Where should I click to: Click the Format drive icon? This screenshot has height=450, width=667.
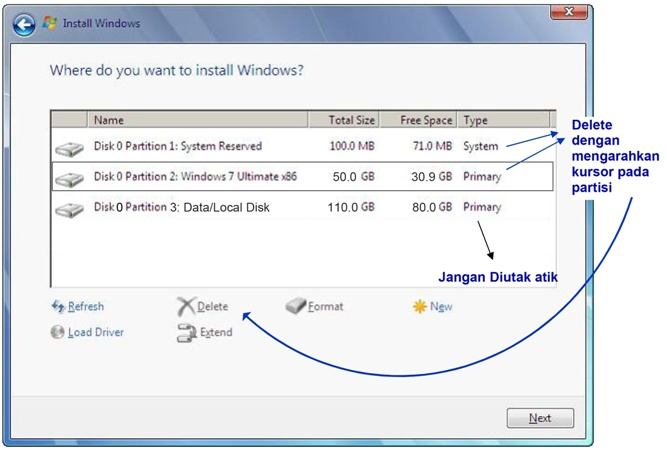tap(295, 307)
